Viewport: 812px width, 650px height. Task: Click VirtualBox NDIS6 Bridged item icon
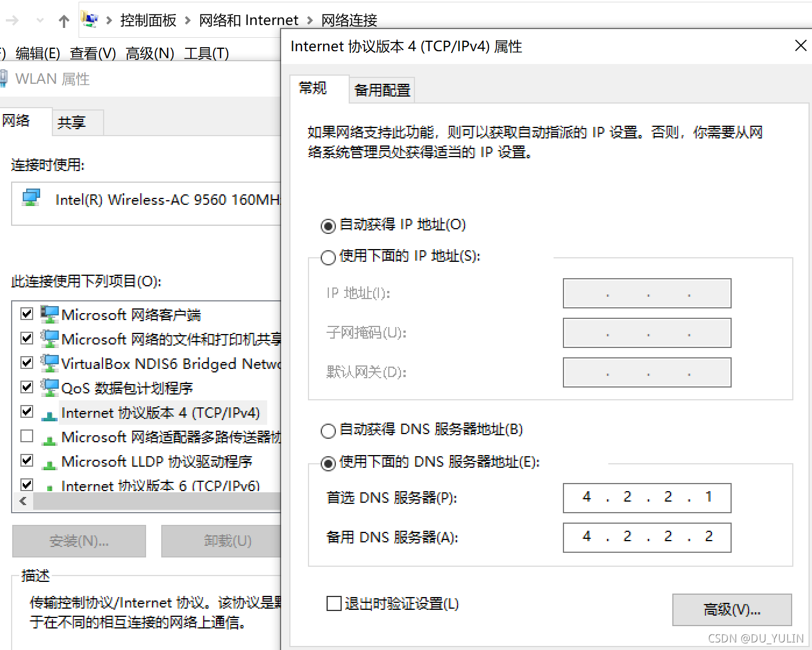[x=49, y=363]
